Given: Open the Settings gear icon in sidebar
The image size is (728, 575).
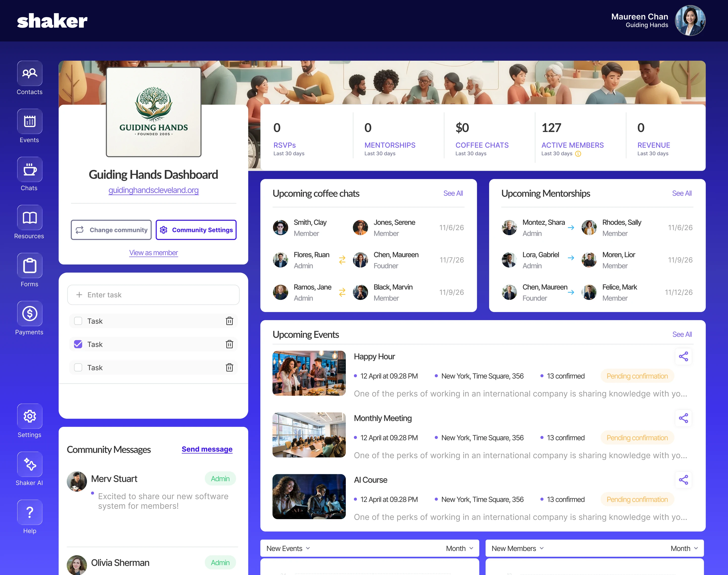Looking at the screenshot, I should click(30, 416).
